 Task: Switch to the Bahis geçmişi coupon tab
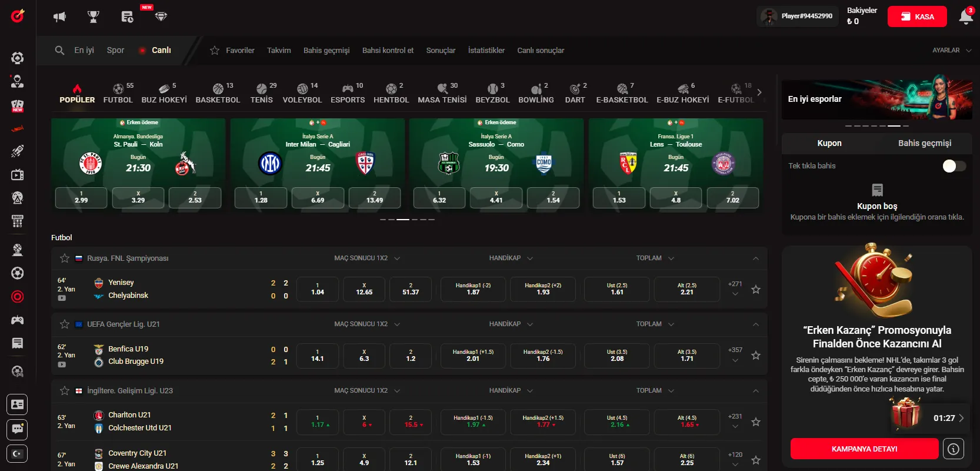click(x=924, y=143)
